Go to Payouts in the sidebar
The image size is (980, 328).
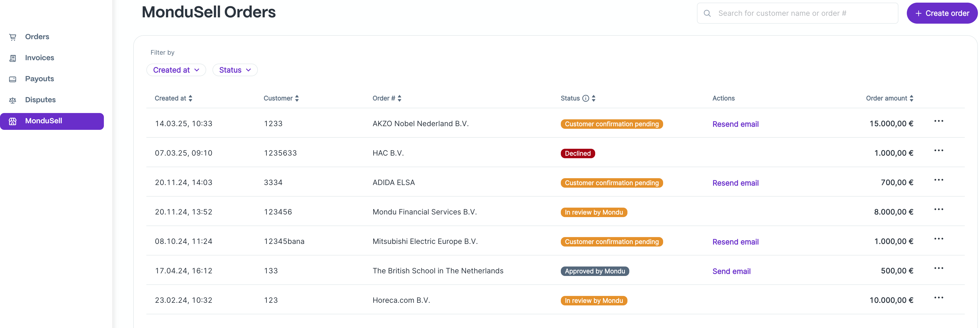[39, 79]
